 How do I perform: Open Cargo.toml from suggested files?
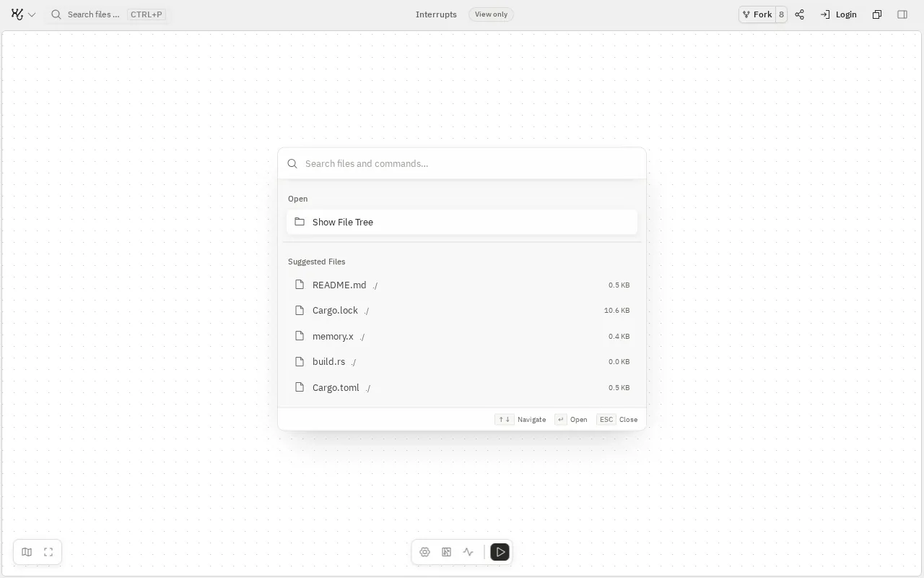[x=462, y=387]
